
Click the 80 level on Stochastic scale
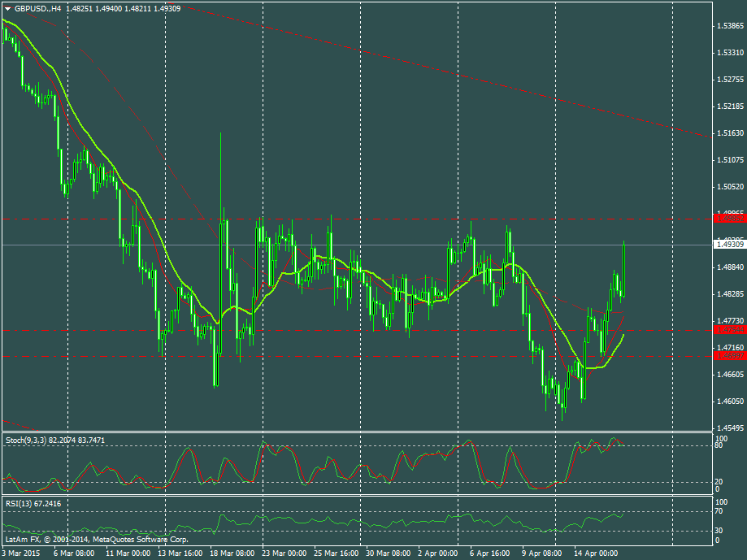[x=719, y=445]
